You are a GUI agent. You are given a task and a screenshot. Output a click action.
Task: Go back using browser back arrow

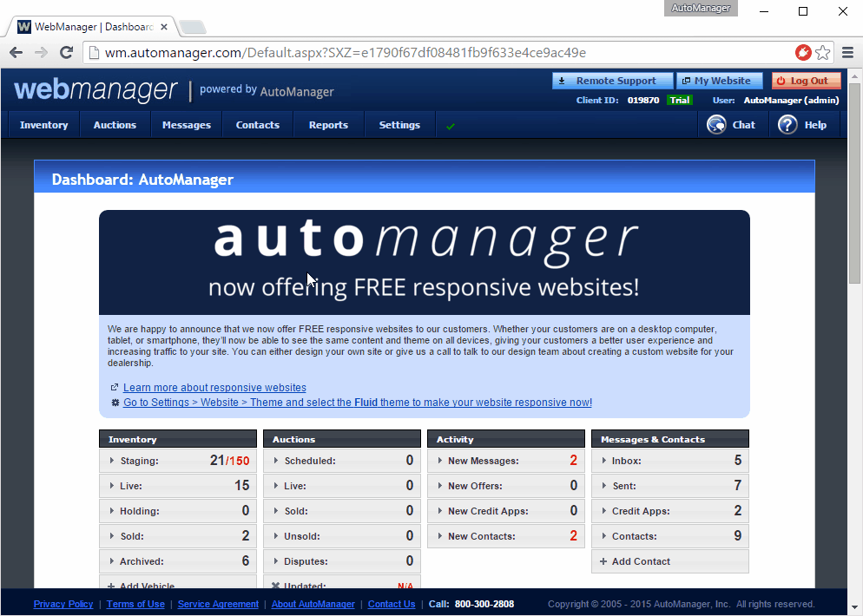16,52
